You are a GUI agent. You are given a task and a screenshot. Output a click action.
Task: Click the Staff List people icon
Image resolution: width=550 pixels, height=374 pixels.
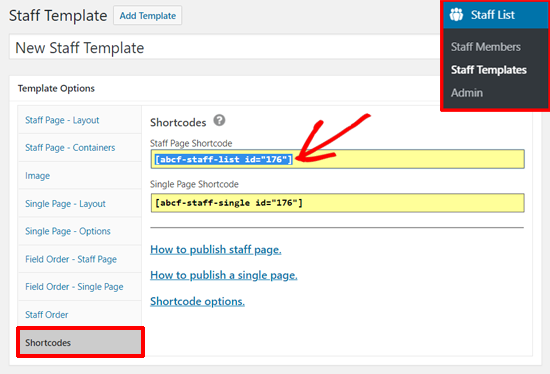[456, 15]
